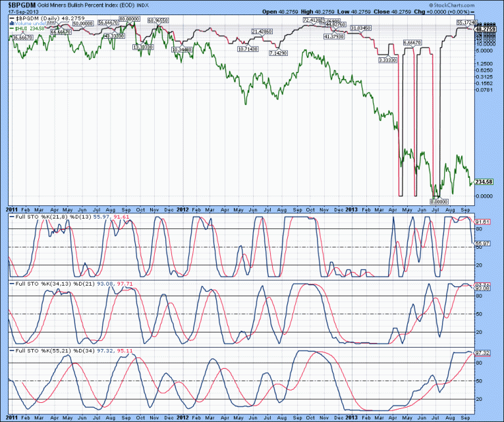The height and width of the screenshot is (422, 504).
Task: Click the 2012 year marker on main axis
Action: (x=183, y=208)
